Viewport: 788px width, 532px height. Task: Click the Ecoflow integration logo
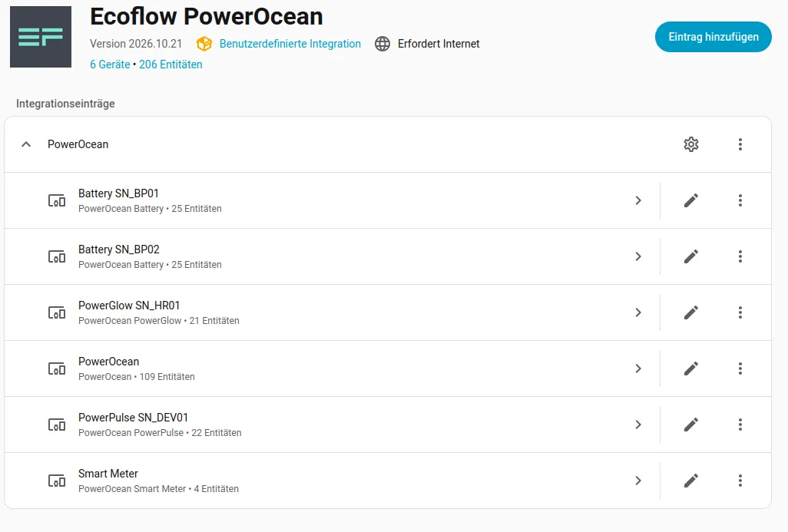41,37
